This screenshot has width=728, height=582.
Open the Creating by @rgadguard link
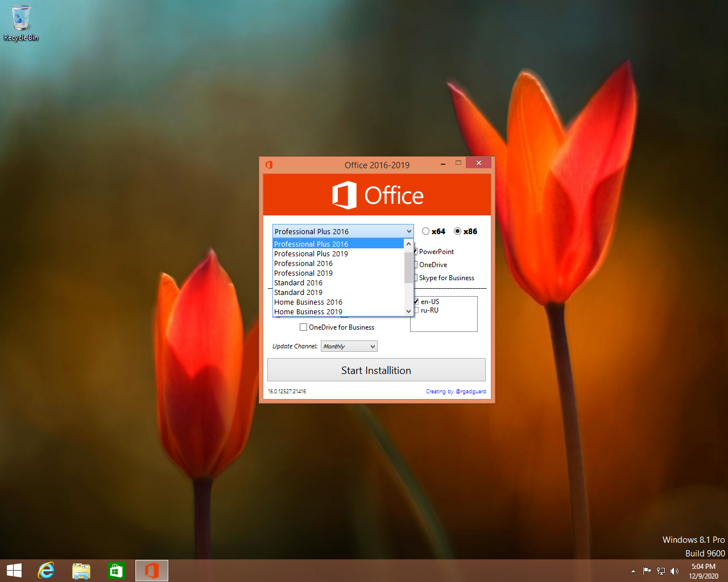click(456, 392)
